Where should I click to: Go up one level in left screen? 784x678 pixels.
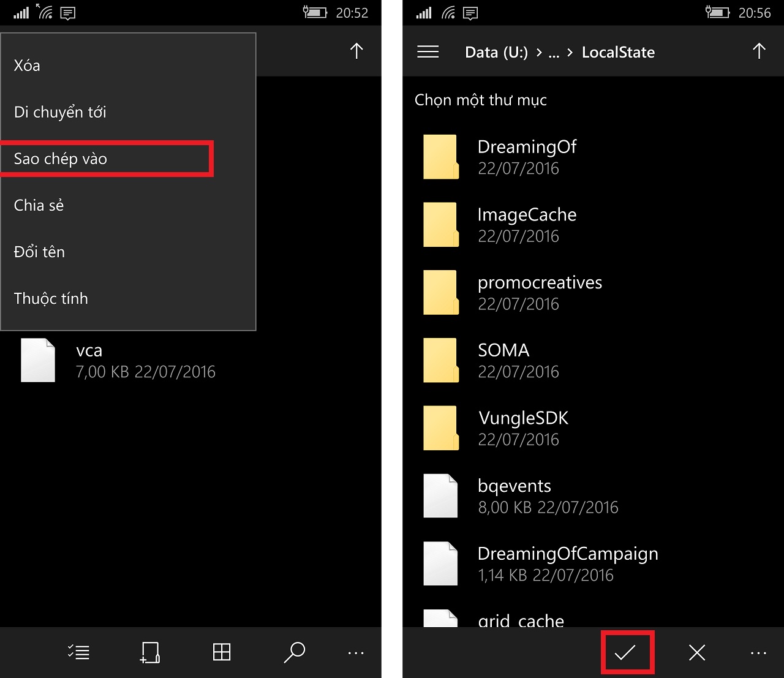point(356,51)
